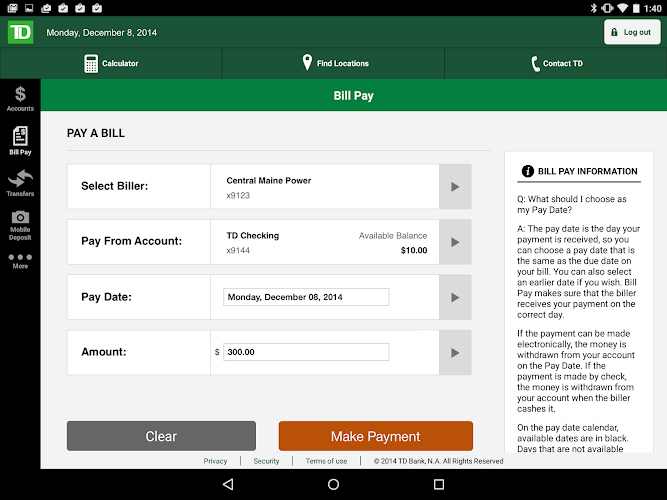Image resolution: width=667 pixels, height=500 pixels.
Task: Tap Android recent apps button
Action: pos(439,484)
